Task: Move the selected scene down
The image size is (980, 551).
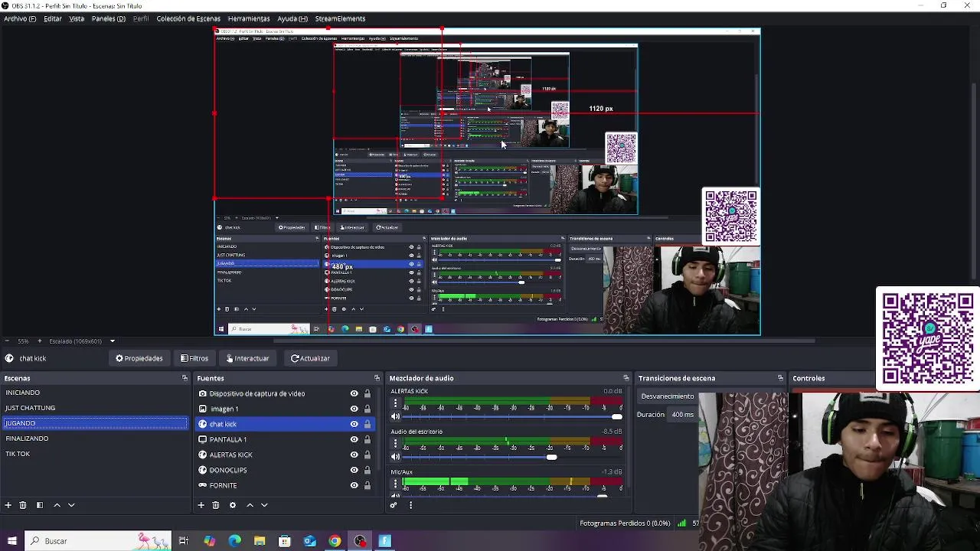Action: click(x=71, y=505)
